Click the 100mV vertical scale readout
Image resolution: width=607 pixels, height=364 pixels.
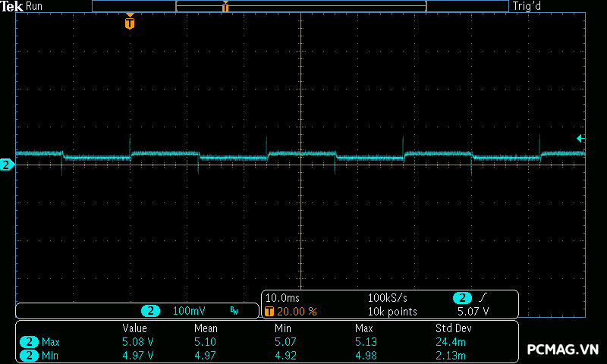189,311
